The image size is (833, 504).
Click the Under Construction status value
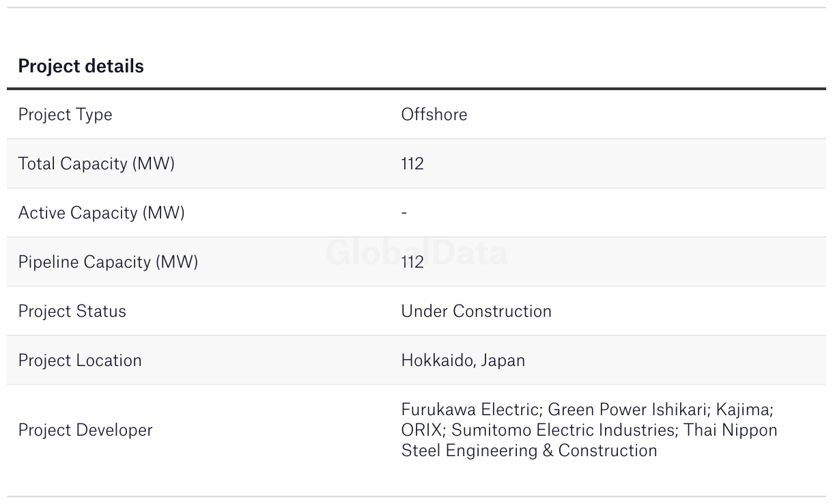tap(476, 311)
